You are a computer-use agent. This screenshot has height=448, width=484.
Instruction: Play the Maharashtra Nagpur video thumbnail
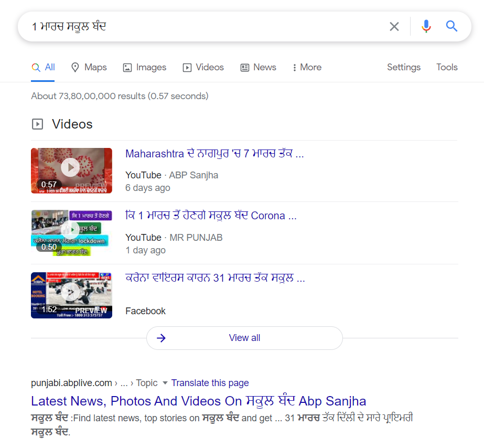71,170
